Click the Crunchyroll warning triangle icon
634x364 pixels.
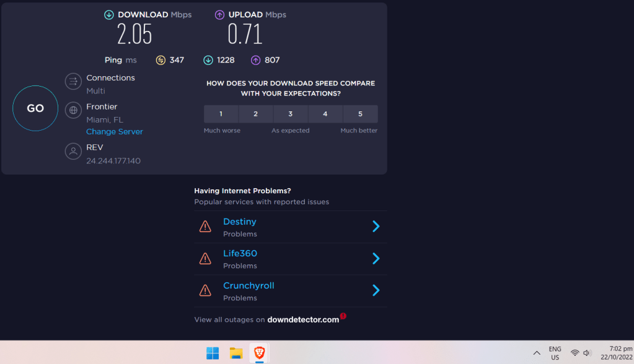(x=205, y=290)
